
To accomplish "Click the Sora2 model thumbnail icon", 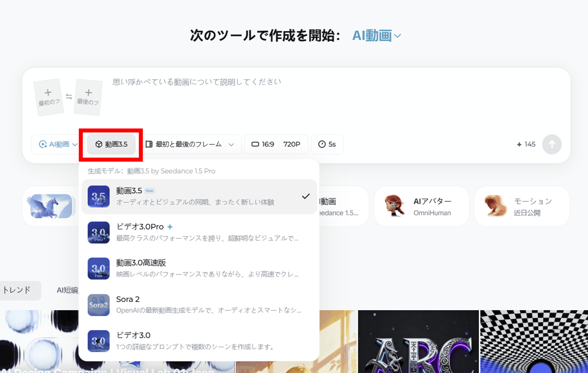I will click(x=99, y=305).
